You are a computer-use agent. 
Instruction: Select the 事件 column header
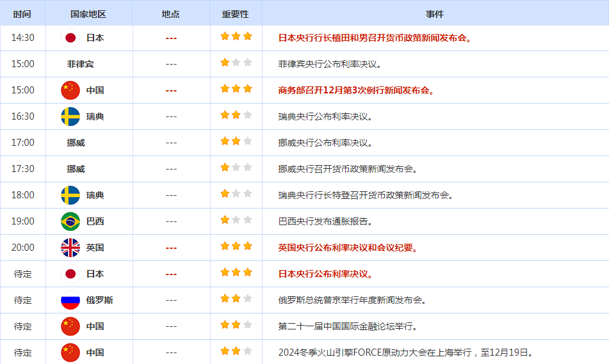click(435, 14)
